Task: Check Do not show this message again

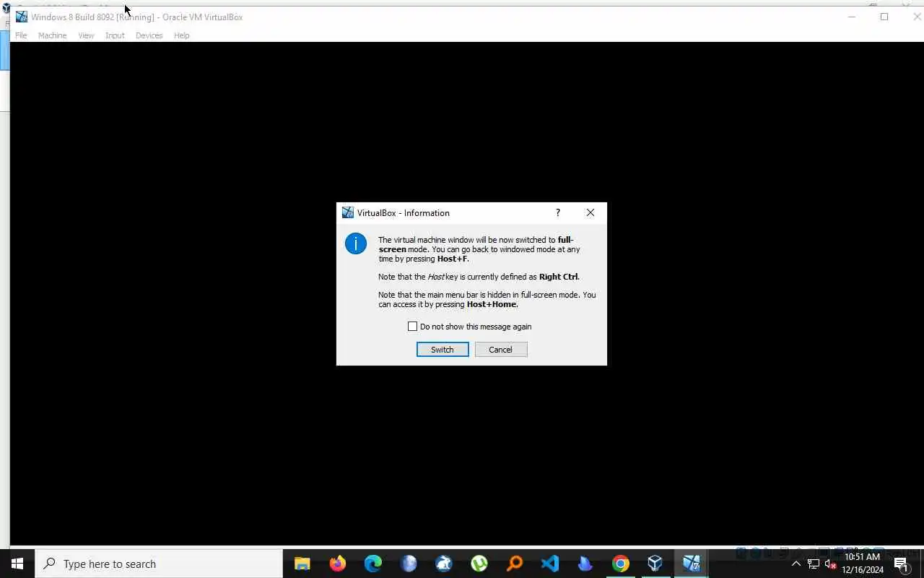Action: pyautogui.click(x=412, y=327)
